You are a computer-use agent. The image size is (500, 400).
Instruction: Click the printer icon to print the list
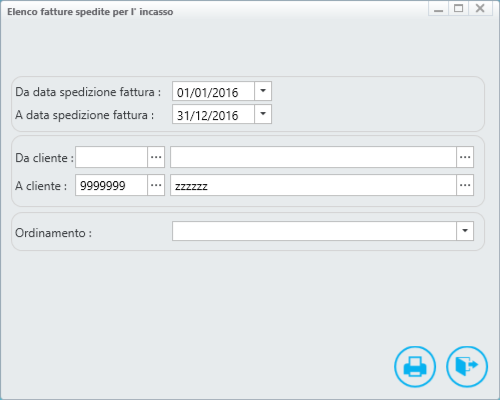pyautogui.click(x=415, y=366)
